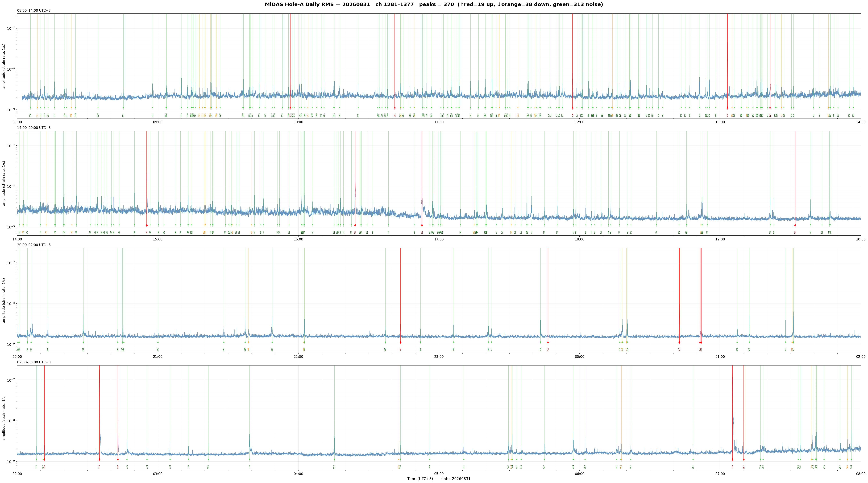This screenshot has height=483, width=868.
Task: Click the orange down marker above label 092
Action: (x=518, y=108)
